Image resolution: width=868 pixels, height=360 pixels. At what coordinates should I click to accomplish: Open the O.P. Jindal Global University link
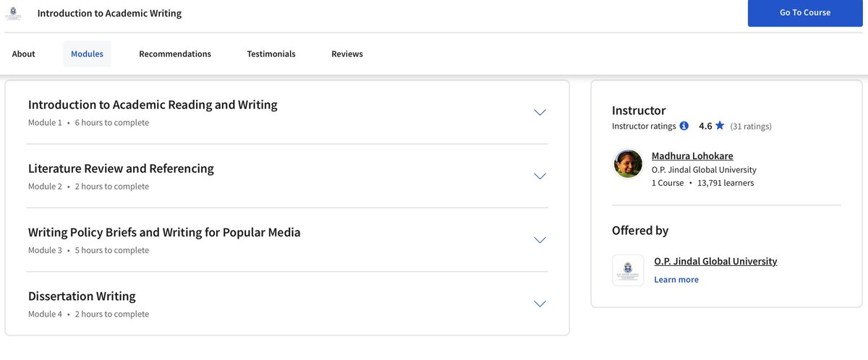pos(715,262)
